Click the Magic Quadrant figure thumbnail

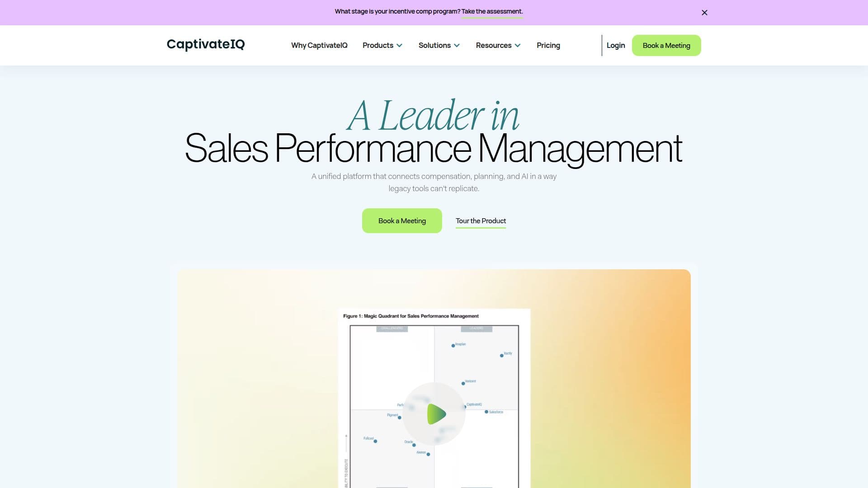434,398
